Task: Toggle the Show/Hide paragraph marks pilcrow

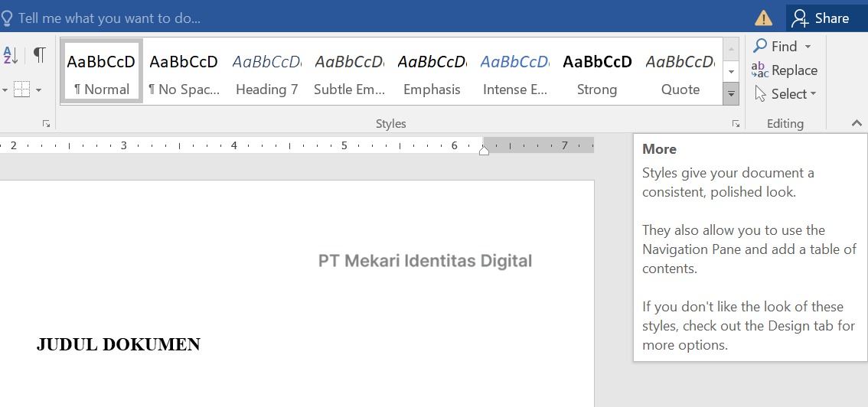Action: tap(39, 55)
